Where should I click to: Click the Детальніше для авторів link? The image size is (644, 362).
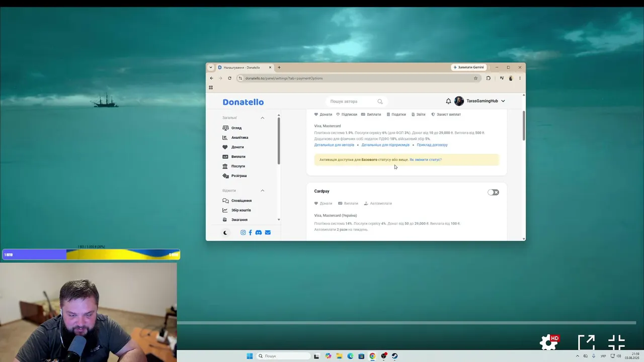point(334,145)
